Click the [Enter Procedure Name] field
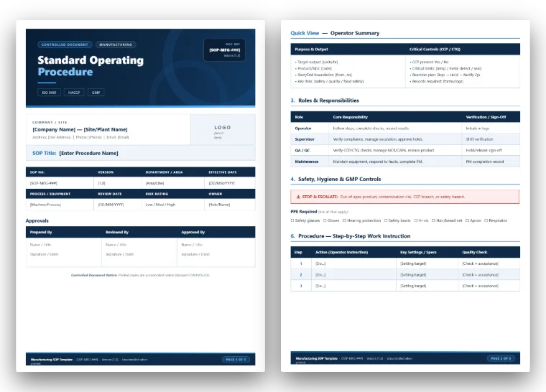 pyautogui.click(x=89, y=153)
